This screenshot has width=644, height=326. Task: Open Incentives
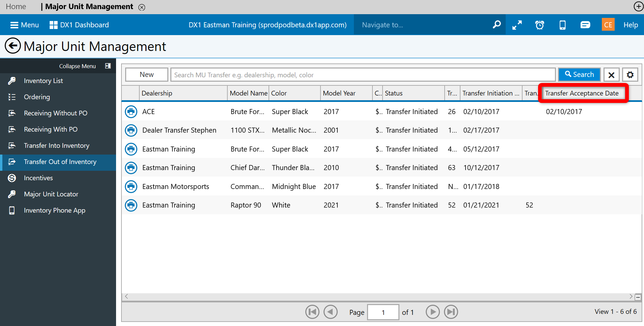point(58,178)
